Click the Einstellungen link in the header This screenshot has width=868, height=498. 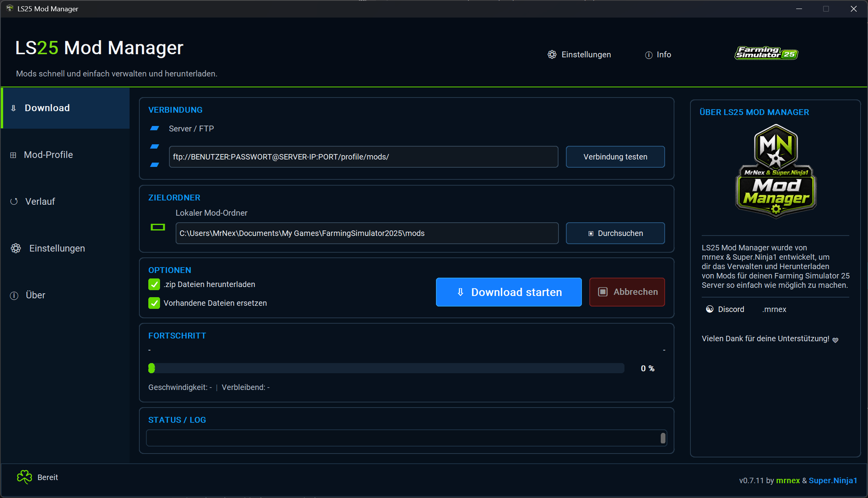click(586, 55)
